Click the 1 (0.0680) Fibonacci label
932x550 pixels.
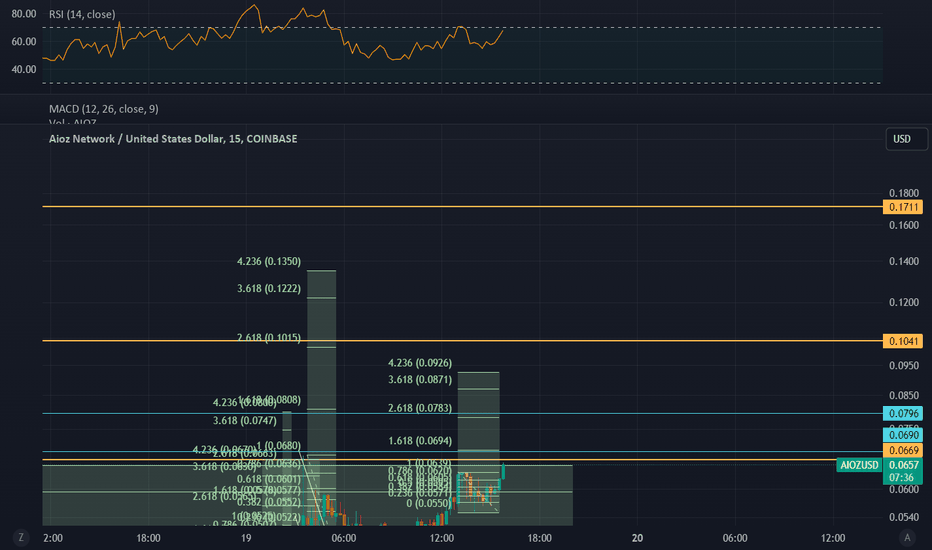pos(278,445)
